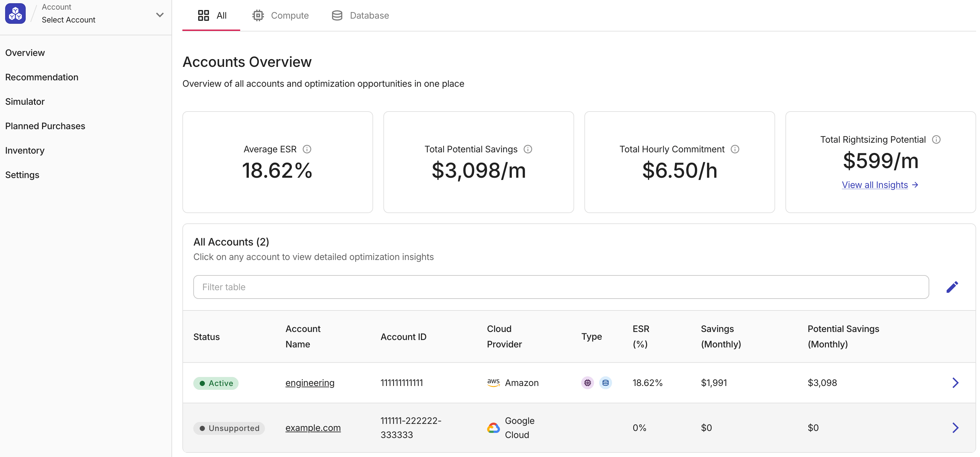Screen dimensions: 980x457
Task: Click the $3,098/m total savings value
Action: pos(479,171)
